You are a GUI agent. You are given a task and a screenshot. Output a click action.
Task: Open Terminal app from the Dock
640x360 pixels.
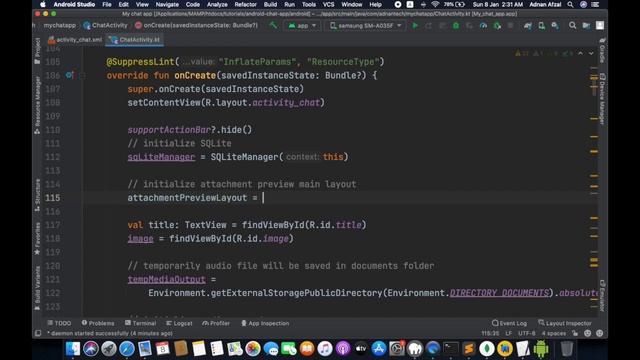tap(451, 349)
